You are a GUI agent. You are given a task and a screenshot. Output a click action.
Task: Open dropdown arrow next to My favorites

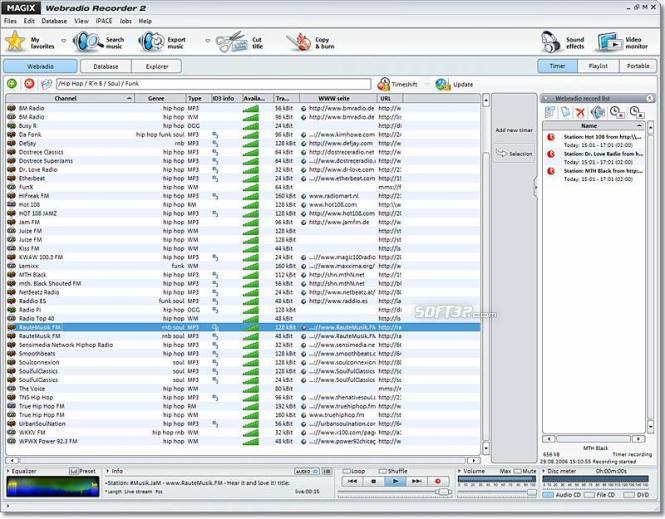tap(64, 41)
